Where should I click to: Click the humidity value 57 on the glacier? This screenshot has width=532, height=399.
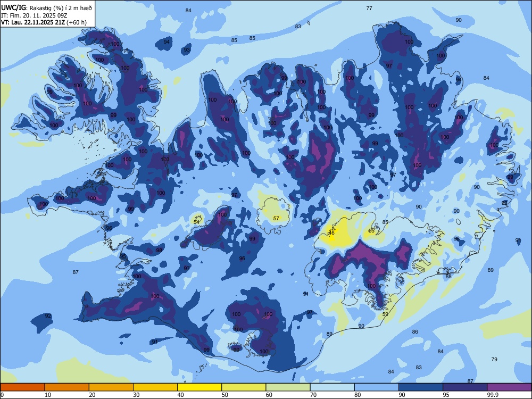[x=276, y=219]
